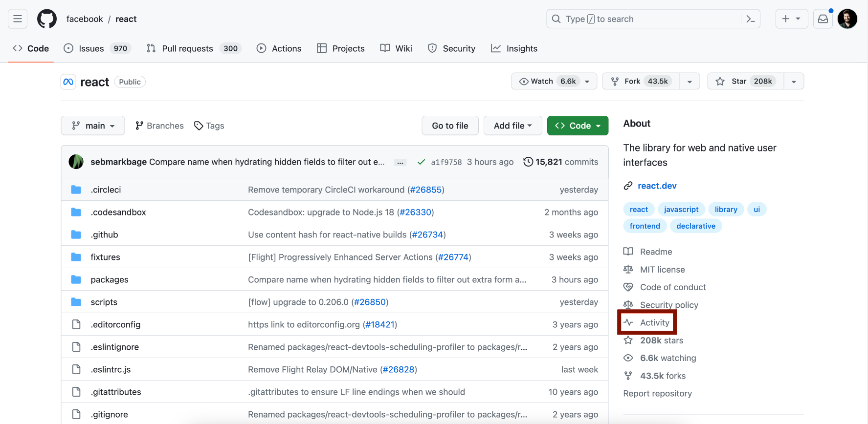
Task: Open the notifications inbox
Action: click(x=823, y=19)
